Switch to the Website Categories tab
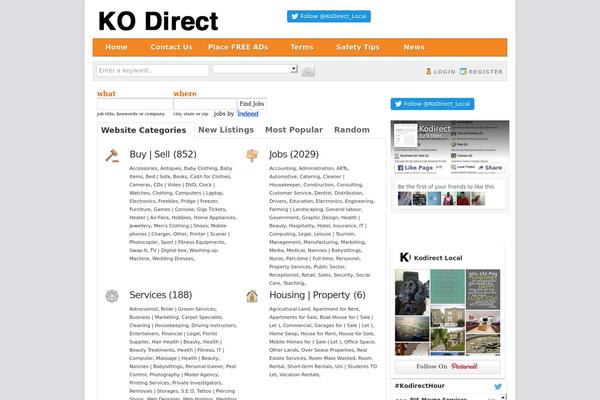 pyautogui.click(x=143, y=130)
